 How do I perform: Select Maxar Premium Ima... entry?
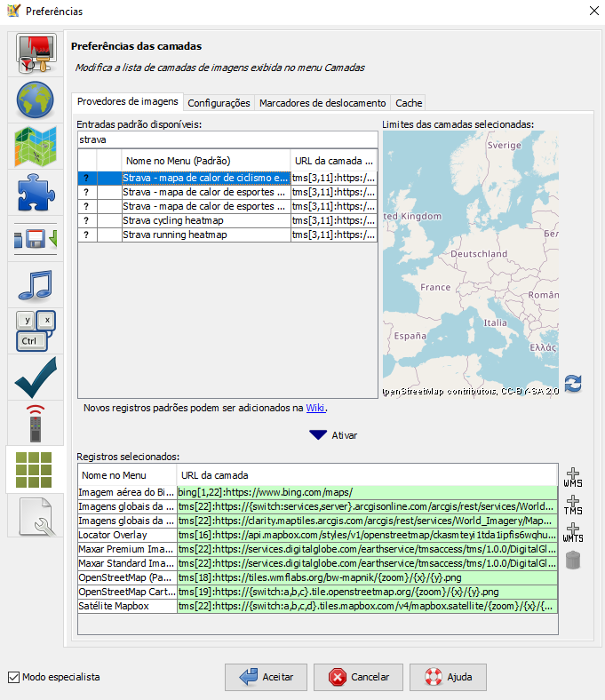tap(127, 549)
